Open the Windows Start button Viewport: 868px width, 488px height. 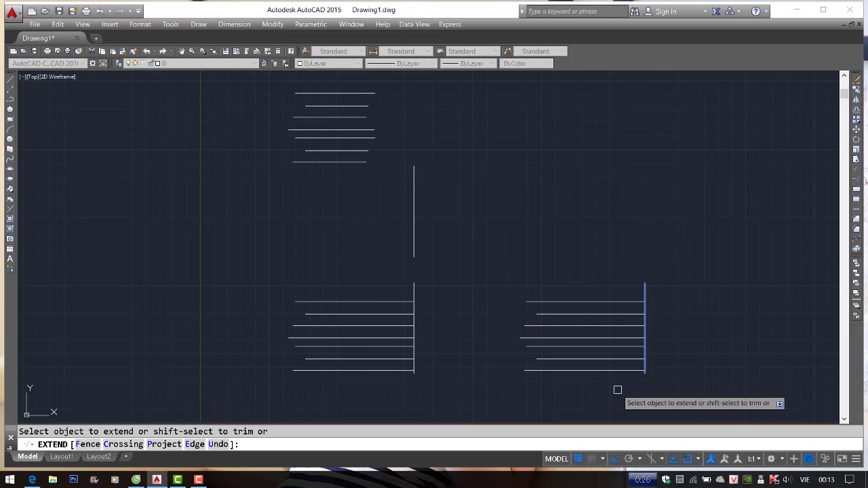click(x=10, y=480)
